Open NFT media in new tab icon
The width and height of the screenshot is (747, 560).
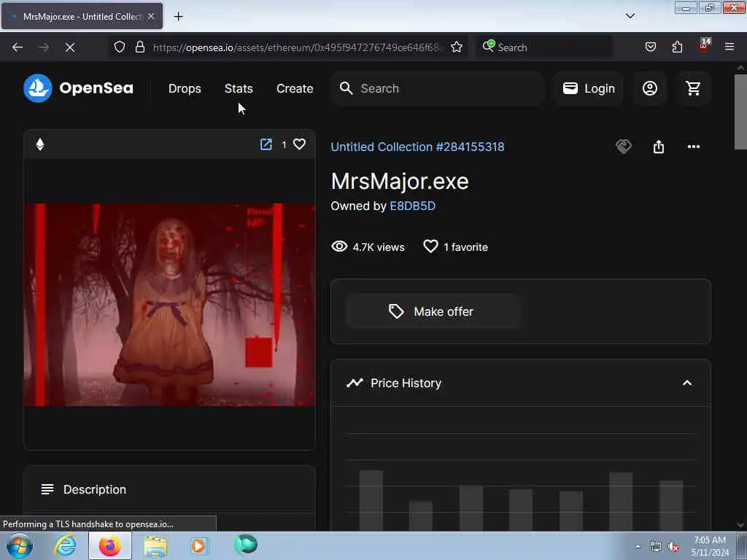point(266,144)
